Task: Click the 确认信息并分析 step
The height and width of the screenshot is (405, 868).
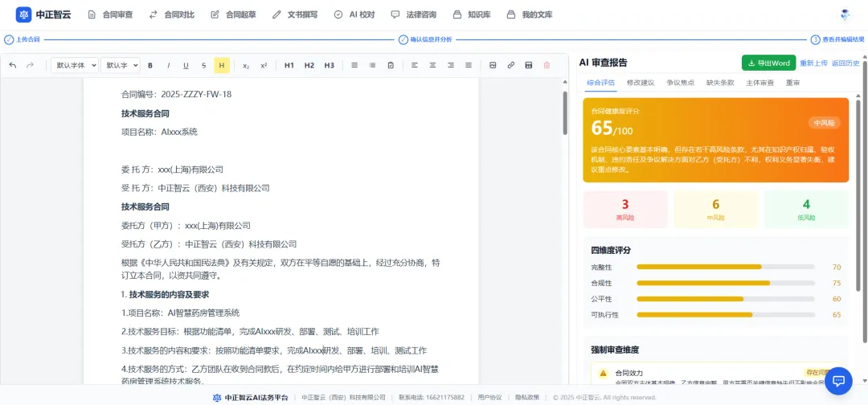Action: click(425, 40)
